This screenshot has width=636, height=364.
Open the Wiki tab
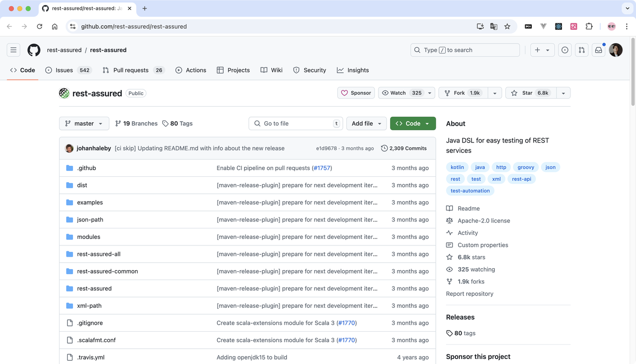(x=271, y=70)
